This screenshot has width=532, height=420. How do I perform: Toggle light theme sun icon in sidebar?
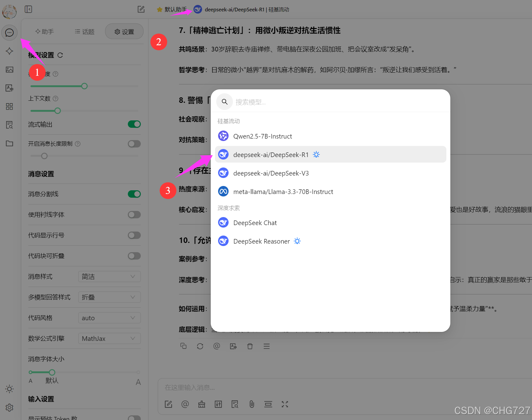tap(10, 389)
